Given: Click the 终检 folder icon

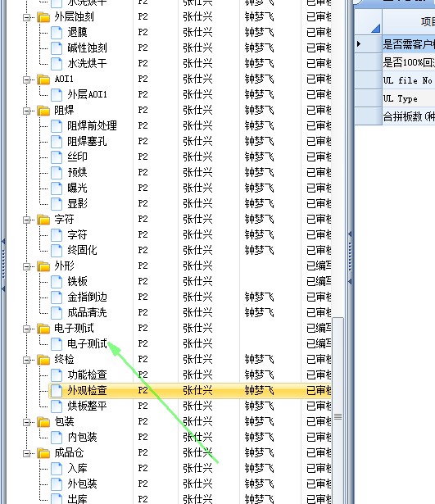Looking at the screenshot, I should coord(43,360).
